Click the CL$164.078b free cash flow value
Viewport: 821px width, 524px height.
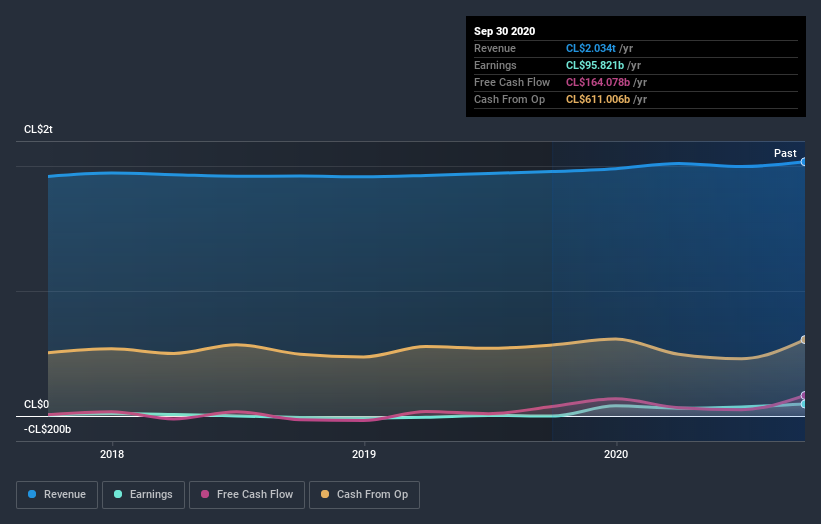(597, 82)
